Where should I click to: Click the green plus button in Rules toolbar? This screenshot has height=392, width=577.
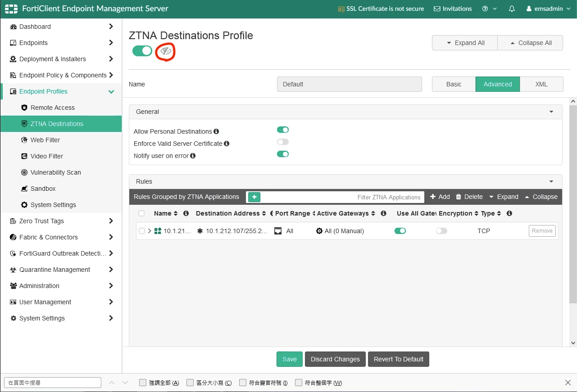point(254,197)
